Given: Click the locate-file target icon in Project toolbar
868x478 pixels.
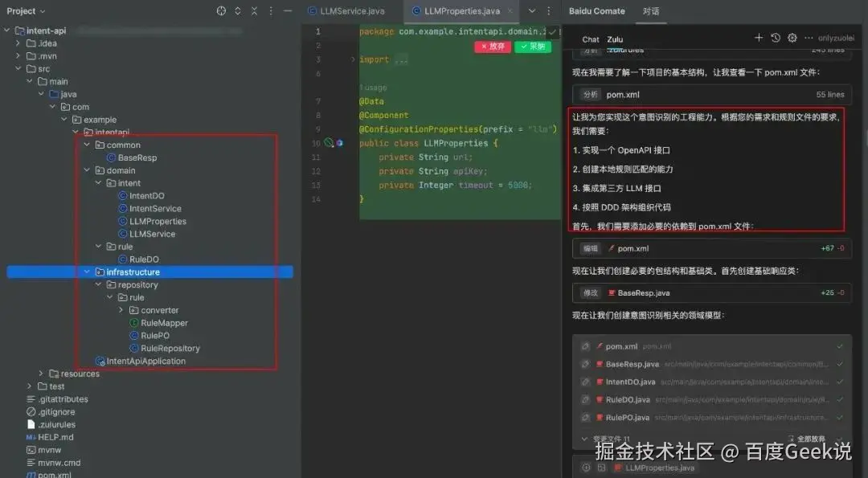Looking at the screenshot, I should pos(221,11).
